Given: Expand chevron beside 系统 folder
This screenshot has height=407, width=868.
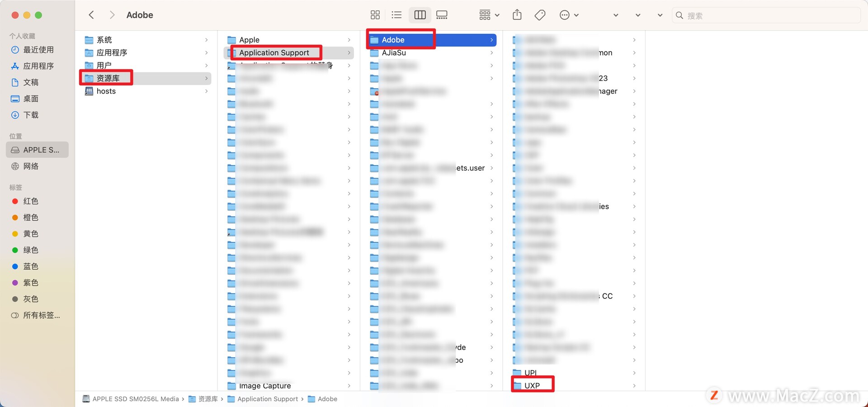Looking at the screenshot, I should pos(207,40).
